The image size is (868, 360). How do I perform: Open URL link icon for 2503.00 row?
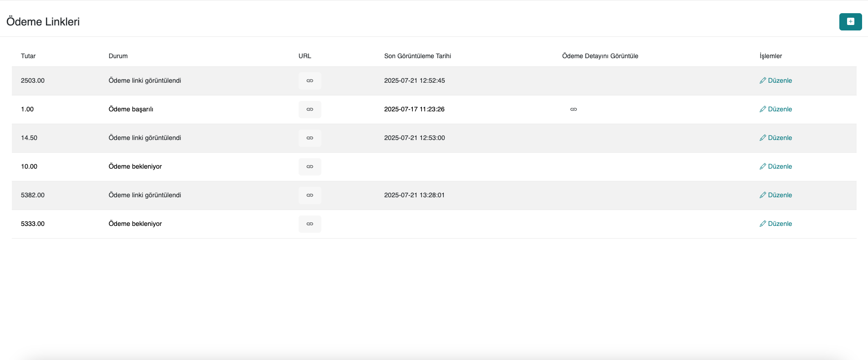point(310,81)
